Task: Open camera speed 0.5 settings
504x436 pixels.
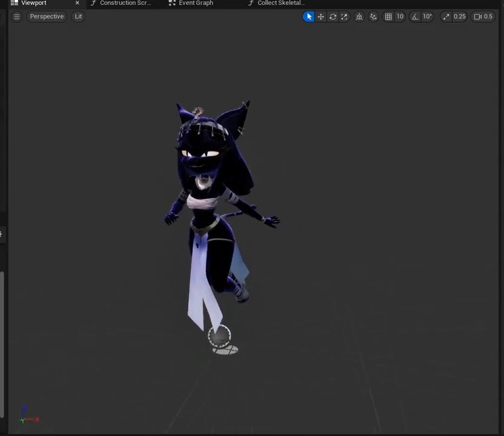Action: (483, 17)
